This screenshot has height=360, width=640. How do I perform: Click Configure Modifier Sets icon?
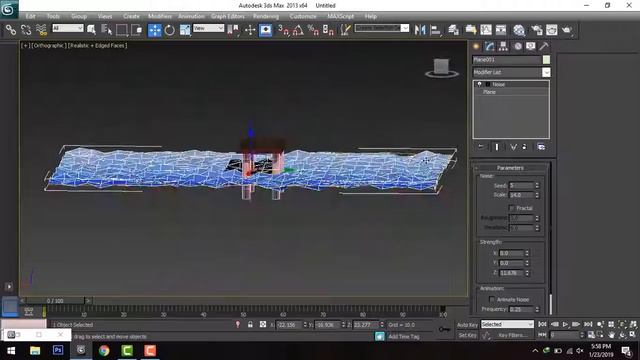pos(541,147)
